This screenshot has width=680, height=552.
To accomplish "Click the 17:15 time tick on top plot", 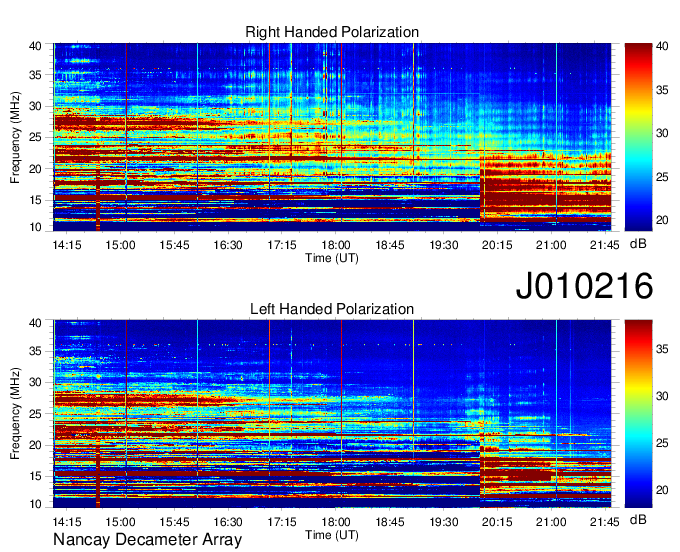I will point(282,245).
